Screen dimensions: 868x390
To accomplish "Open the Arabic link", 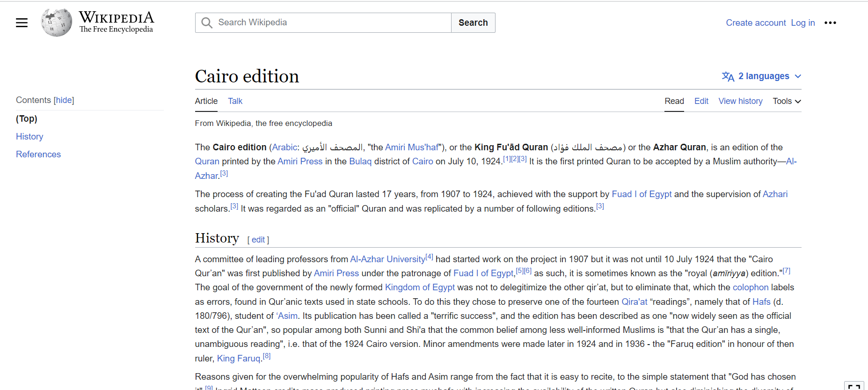I will point(284,147).
